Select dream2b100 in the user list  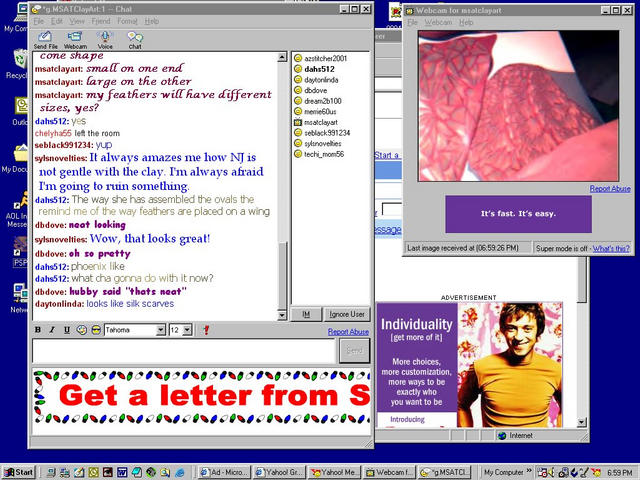tap(322, 101)
